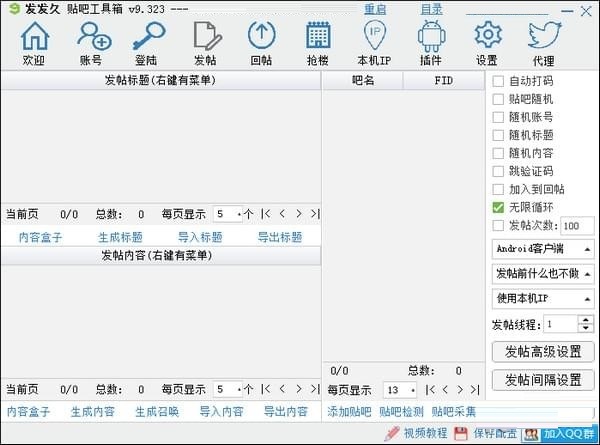Image resolution: width=600 pixels, height=445 pixels.
Task: Go to previous page of content list
Action: click(282, 389)
